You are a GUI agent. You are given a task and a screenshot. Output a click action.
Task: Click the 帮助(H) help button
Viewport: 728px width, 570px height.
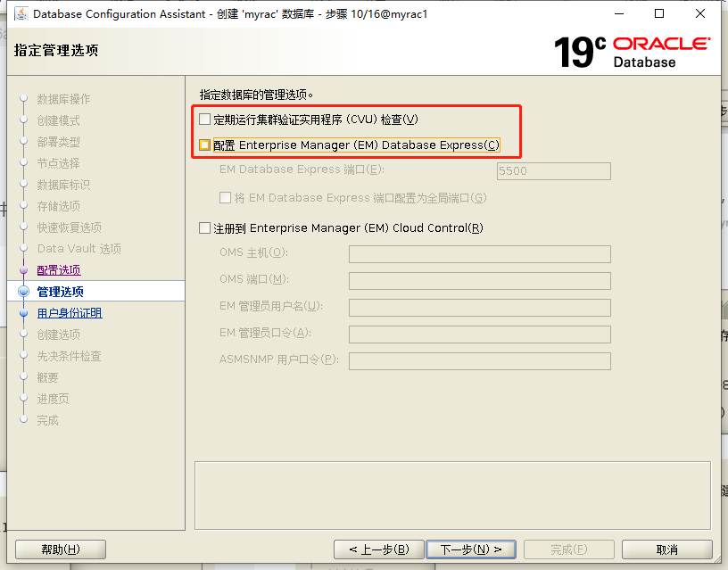pos(61,549)
